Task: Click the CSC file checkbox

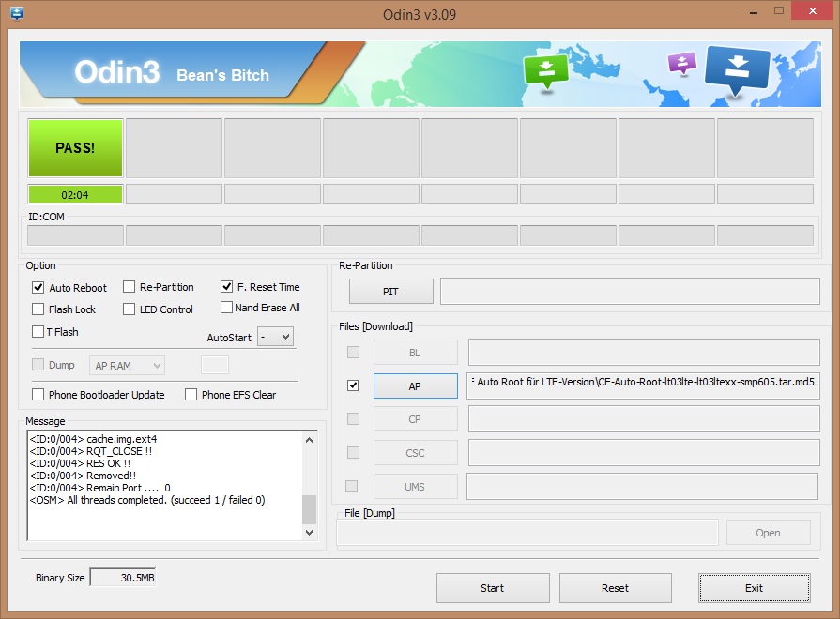Action: click(353, 452)
